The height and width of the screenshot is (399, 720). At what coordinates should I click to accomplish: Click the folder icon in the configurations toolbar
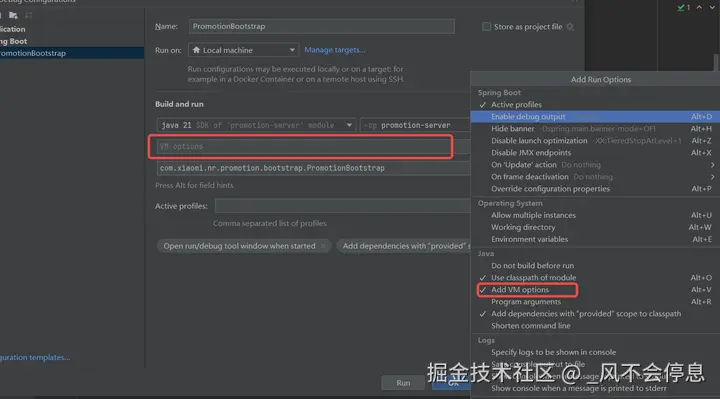(x=13, y=15)
